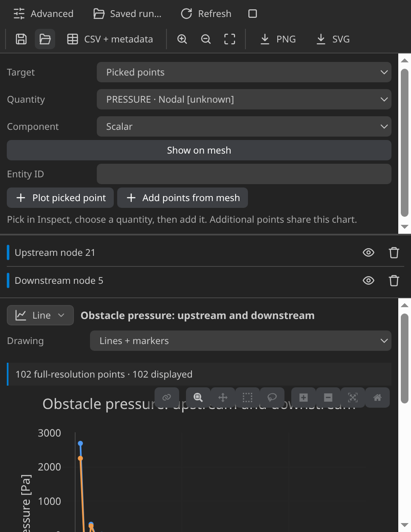
Task: Click Add points from mesh
Action: 183,198
